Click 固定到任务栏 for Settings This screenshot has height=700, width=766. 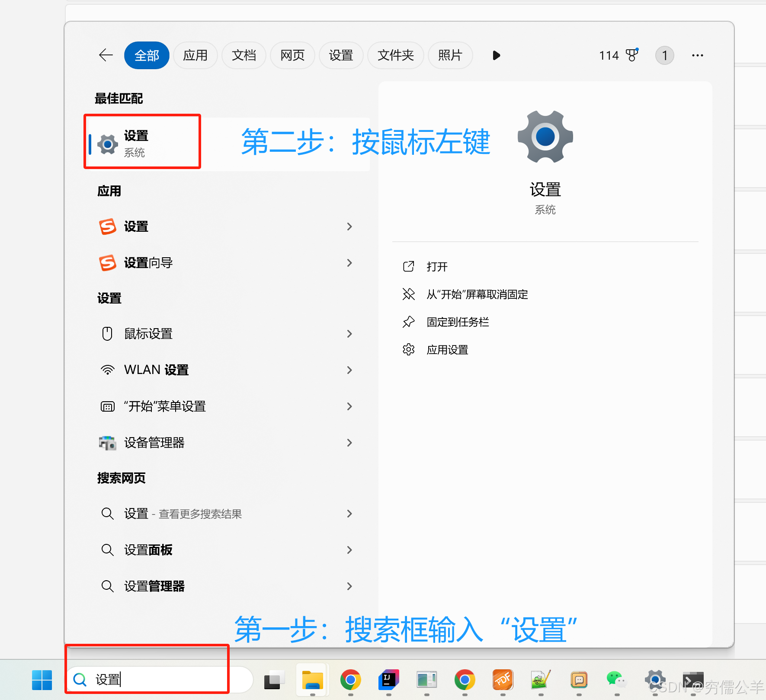(x=458, y=322)
